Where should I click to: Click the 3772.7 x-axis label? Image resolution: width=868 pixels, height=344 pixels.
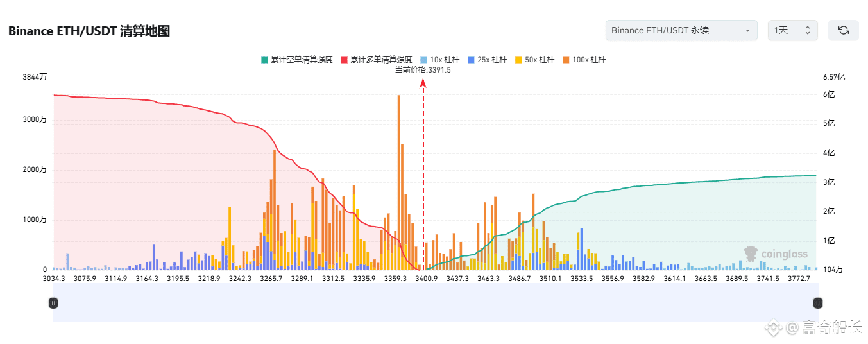799,279
